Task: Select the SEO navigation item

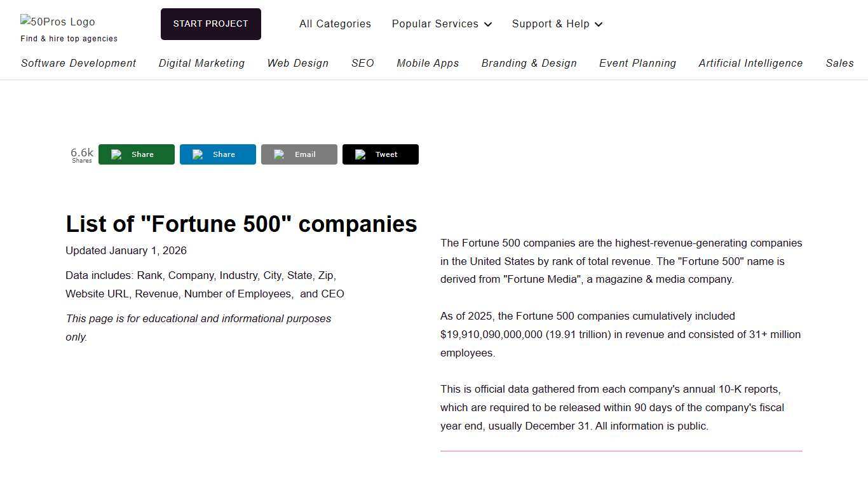Action: point(362,63)
